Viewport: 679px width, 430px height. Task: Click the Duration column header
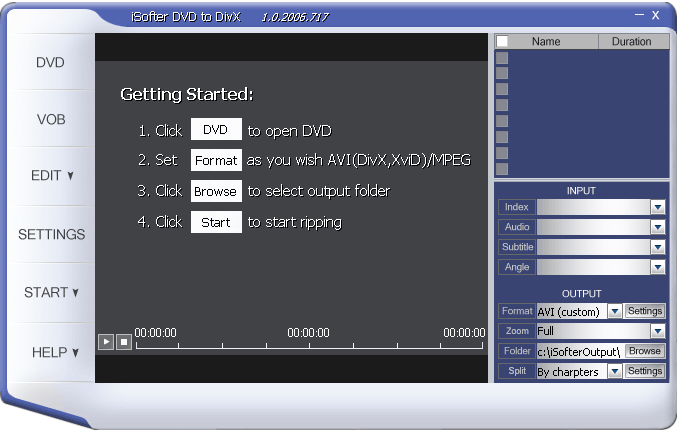pyautogui.click(x=634, y=41)
